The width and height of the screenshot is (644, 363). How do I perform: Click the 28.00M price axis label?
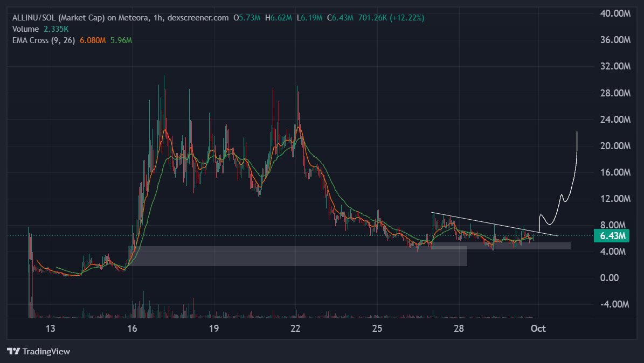(x=615, y=93)
